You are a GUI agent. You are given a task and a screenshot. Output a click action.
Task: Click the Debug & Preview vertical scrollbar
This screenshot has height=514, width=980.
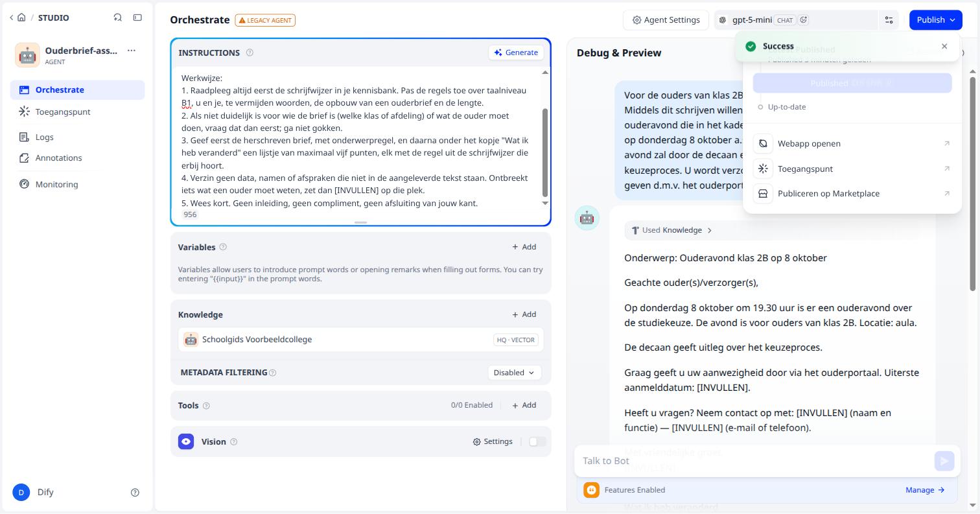click(973, 183)
